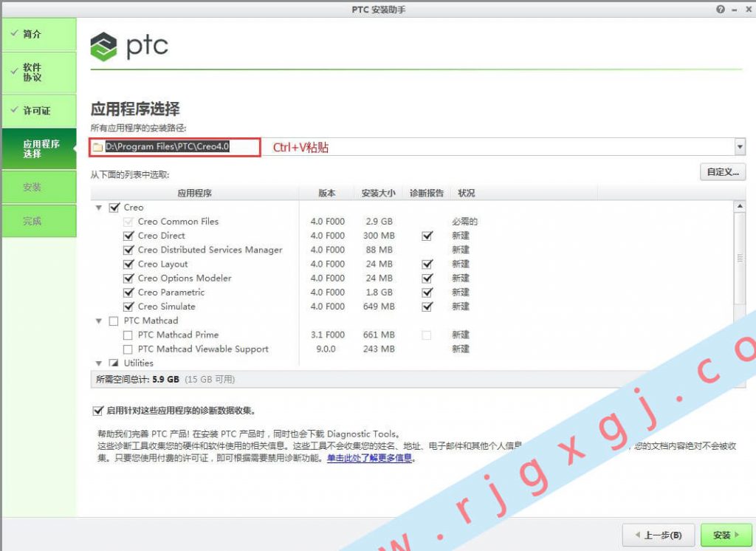The width and height of the screenshot is (756, 551).
Task: Click the 5.9 GB total space text
Action: click(166, 379)
